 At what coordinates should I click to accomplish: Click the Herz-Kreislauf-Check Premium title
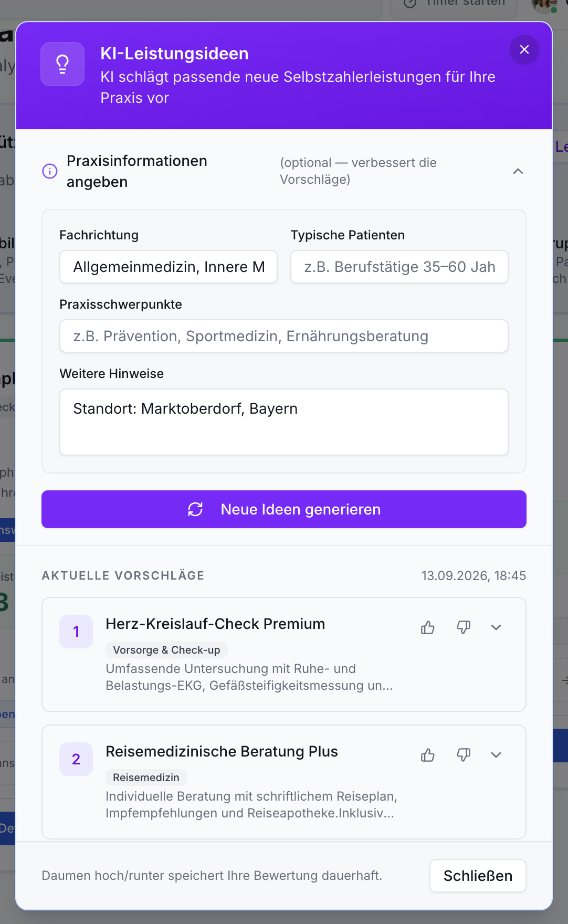[215, 624]
